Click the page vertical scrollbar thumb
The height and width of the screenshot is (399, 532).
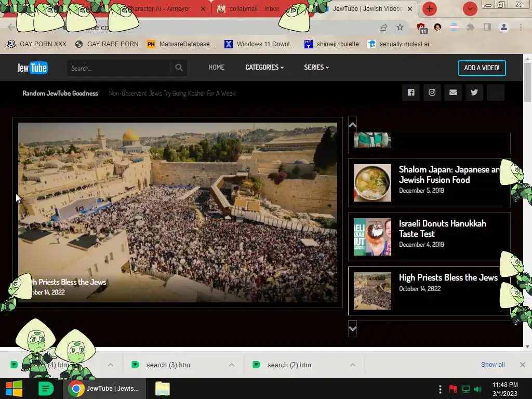point(527,82)
